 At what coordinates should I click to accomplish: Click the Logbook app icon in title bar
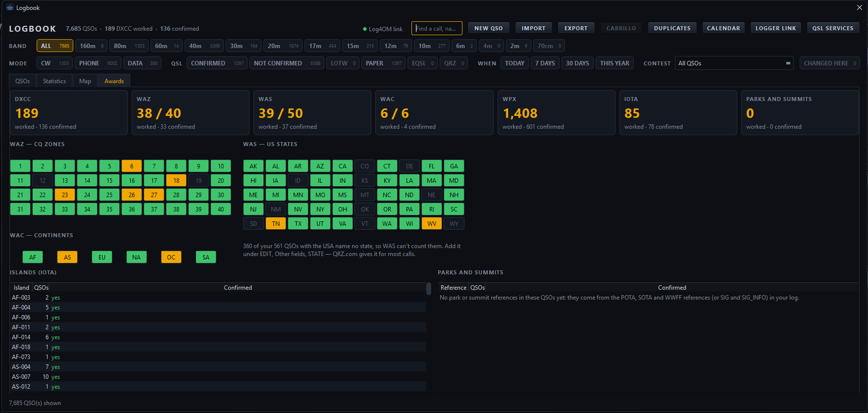pos(9,7)
